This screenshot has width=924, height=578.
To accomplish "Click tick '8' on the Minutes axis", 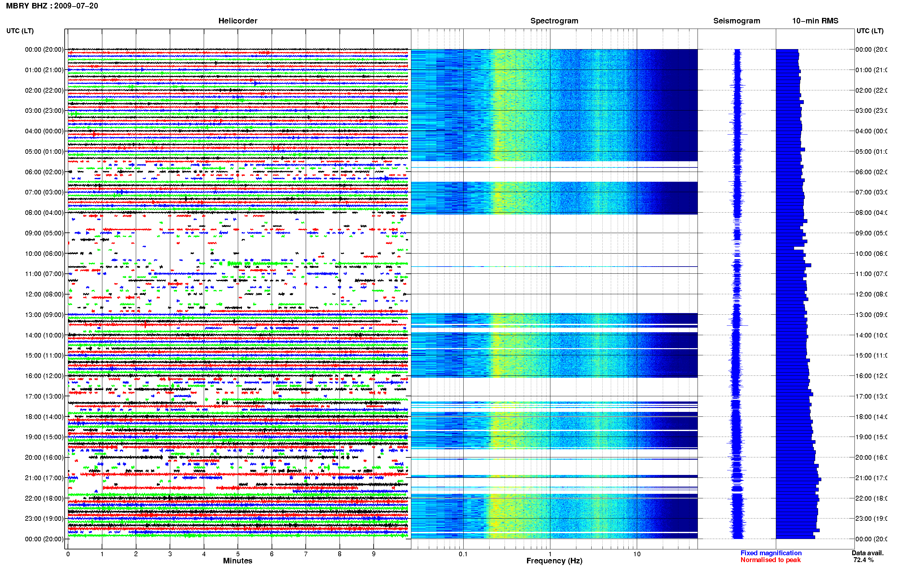I will (x=340, y=554).
